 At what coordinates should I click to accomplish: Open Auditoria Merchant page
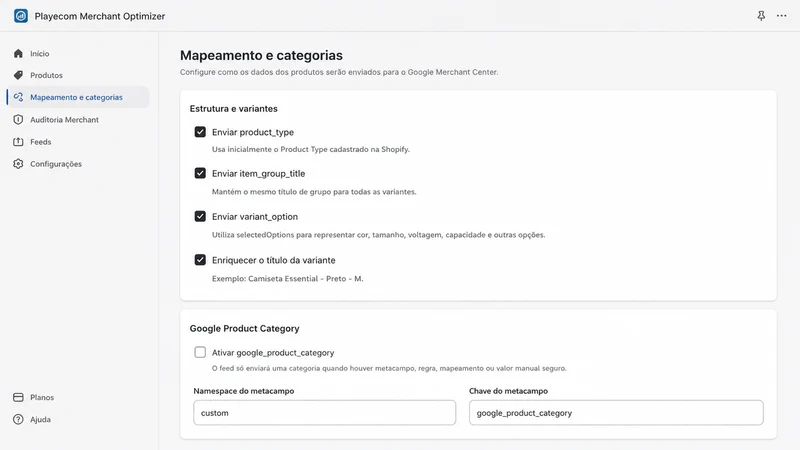78,119
